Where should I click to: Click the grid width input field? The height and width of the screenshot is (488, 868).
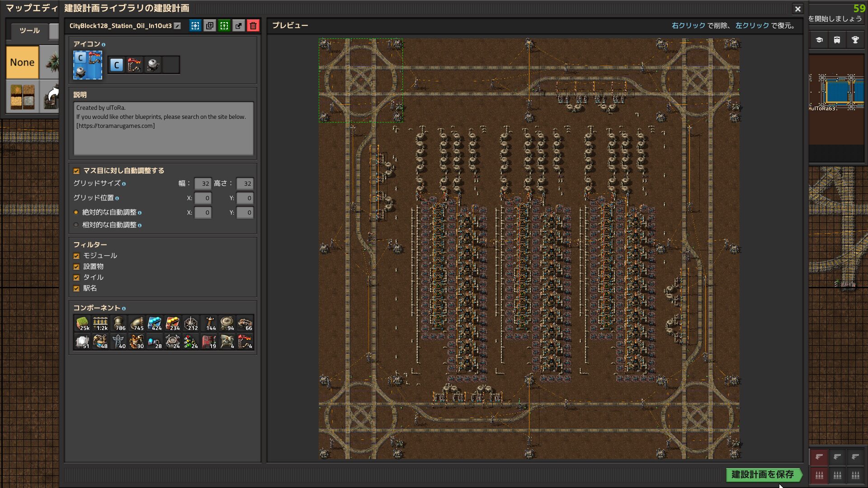coord(203,183)
